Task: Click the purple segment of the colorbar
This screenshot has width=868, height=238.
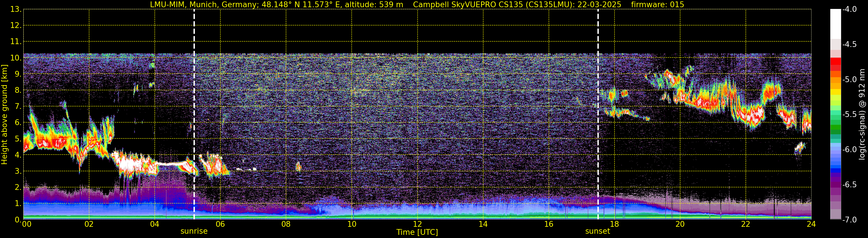Action: point(836,184)
